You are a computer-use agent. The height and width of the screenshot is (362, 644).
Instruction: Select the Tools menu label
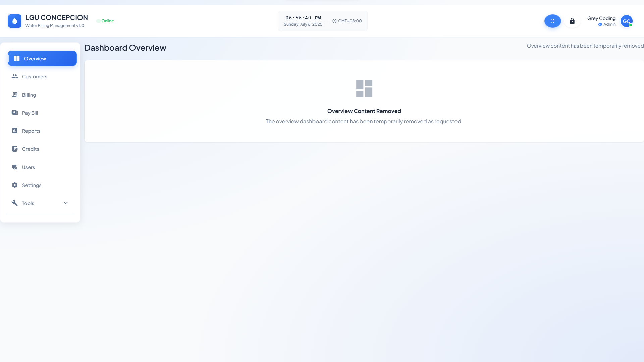[x=28, y=203]
